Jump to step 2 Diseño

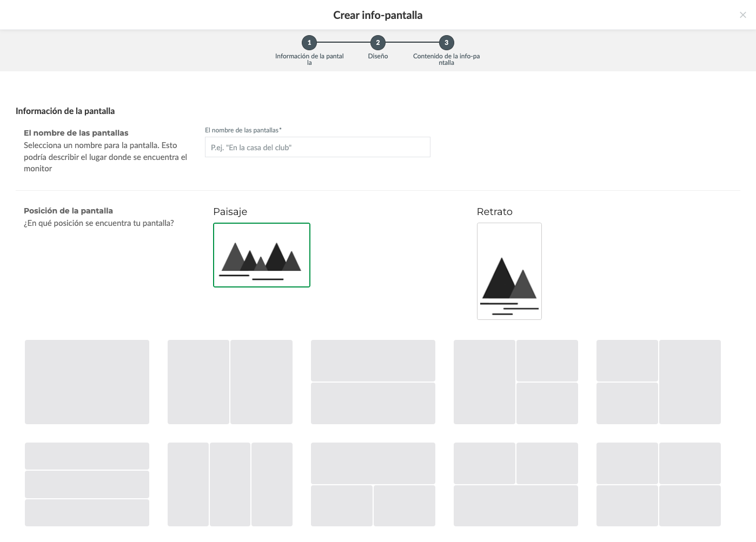377,43
